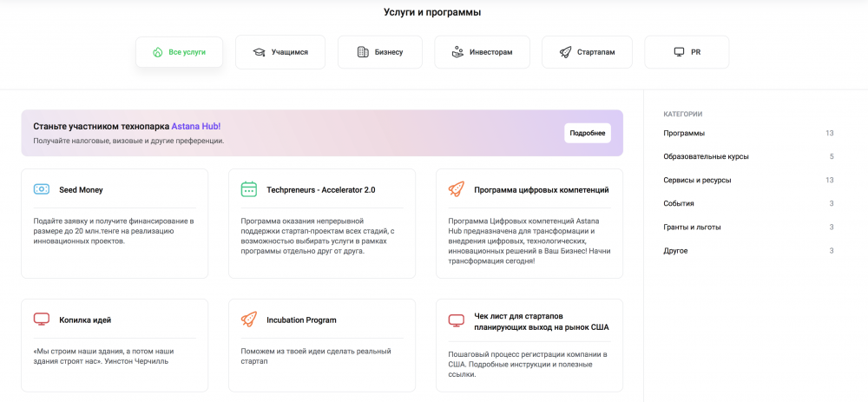Select the Сервисы и ресурсы category
Screen dimensions: 868x402
pos(697,180)
